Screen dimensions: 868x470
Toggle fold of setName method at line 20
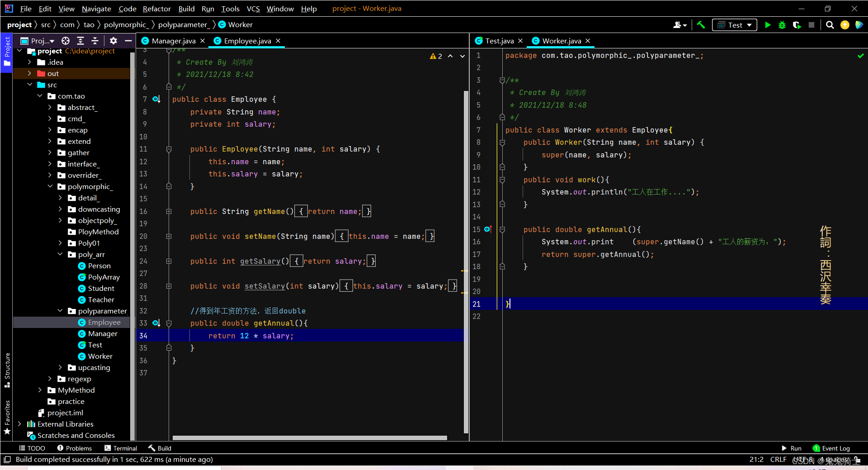169,236
